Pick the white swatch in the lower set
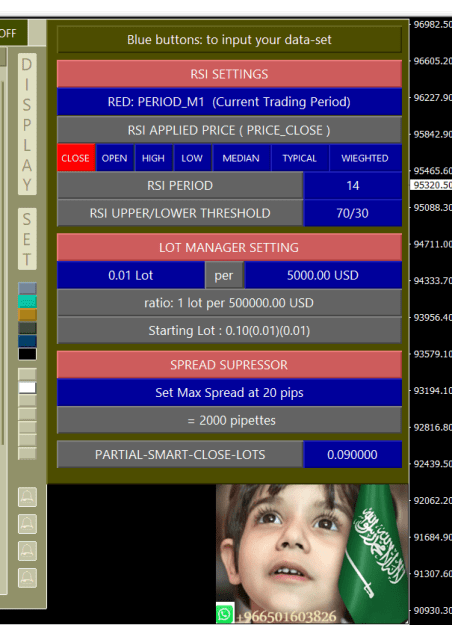The image size is (452, 625). (x=27, y=388)
